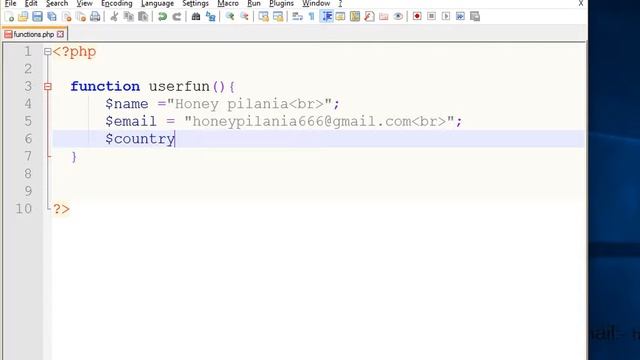Screen dimensions: 640x360
Task: Click the ?> closing tag on line 10
Action: pyautogui.click(x=61, y=209)
